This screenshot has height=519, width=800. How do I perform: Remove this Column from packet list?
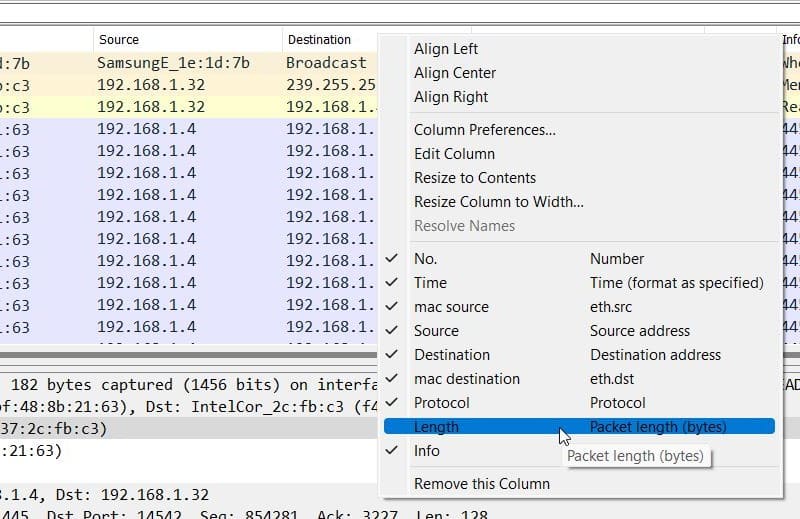click(x=482, y=484)
